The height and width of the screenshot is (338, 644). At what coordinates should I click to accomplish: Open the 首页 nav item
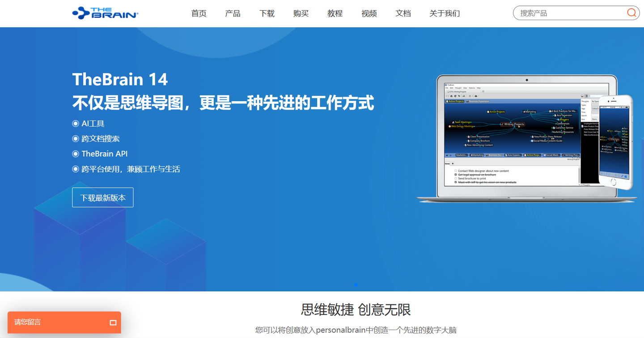tap(199, 13)
